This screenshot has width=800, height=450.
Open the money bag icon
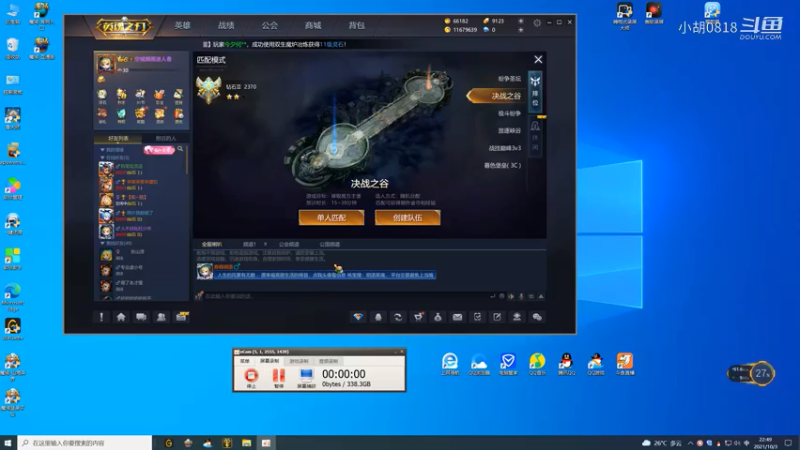(x=438, y=317)
